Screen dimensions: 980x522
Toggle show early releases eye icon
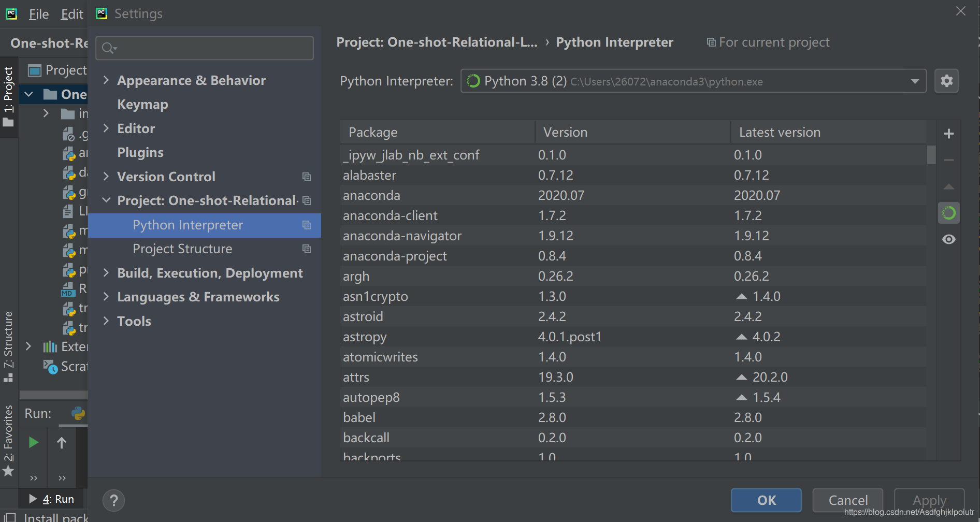point(948,239)
